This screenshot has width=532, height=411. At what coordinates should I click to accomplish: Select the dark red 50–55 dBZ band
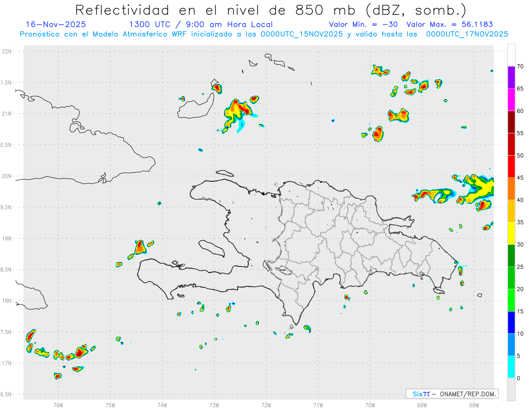coord(511,144)
